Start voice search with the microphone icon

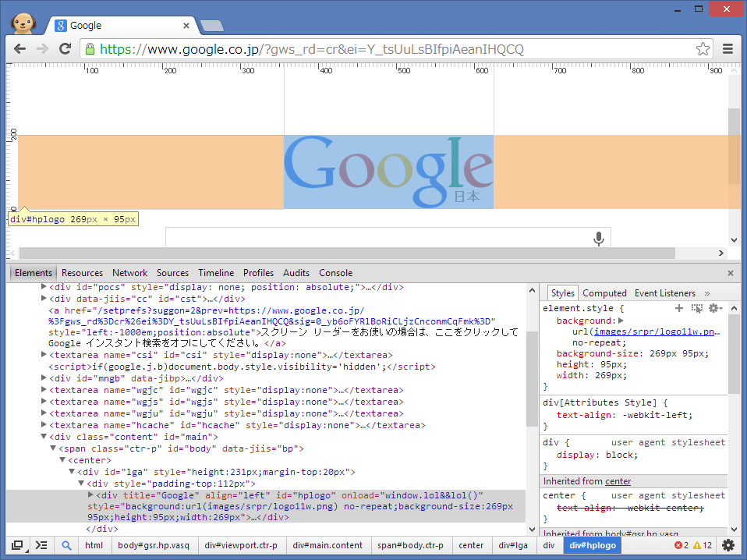(599, 238)
